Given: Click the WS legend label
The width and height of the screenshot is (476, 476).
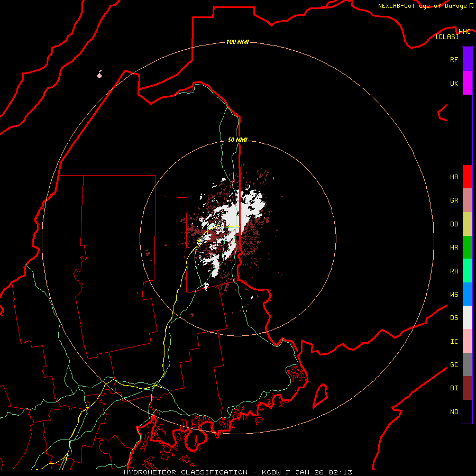Looking at the screenshot, I should [x=454, y=295].
